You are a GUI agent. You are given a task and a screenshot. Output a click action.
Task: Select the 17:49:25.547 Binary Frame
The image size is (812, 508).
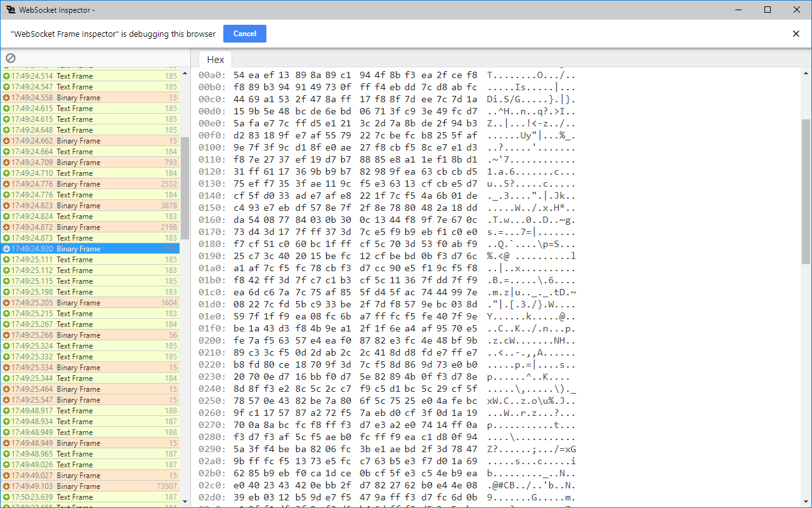(90, 400)
